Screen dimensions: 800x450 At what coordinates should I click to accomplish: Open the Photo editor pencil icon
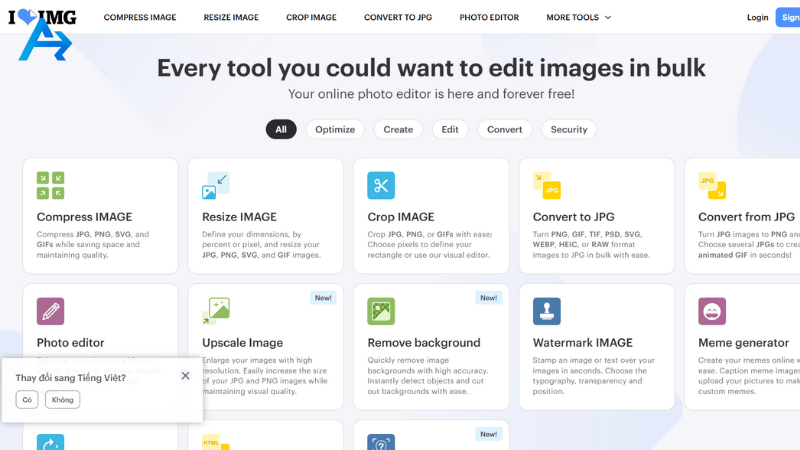click(51, 311)
